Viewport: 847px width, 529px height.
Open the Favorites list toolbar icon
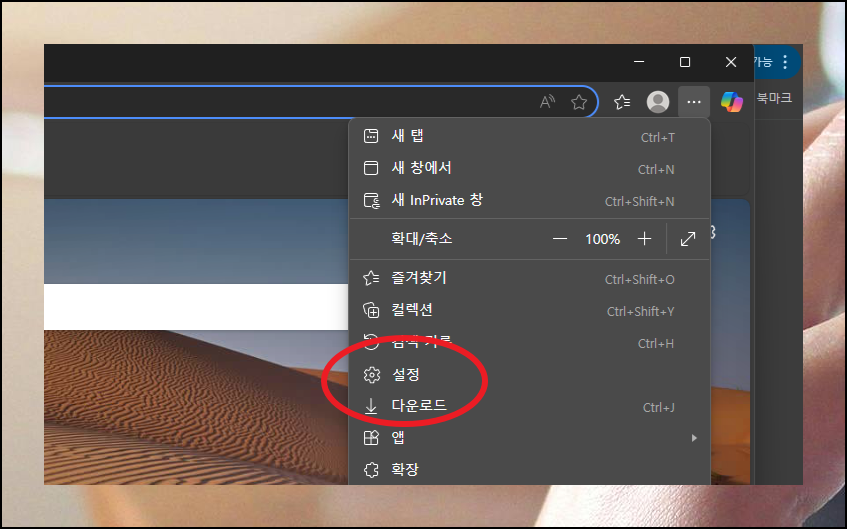point(622,102)
